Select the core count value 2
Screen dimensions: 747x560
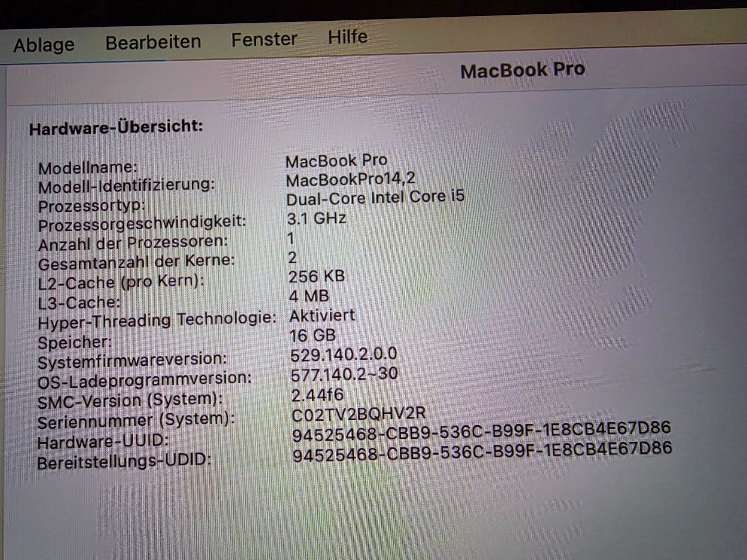click(292, 258)
